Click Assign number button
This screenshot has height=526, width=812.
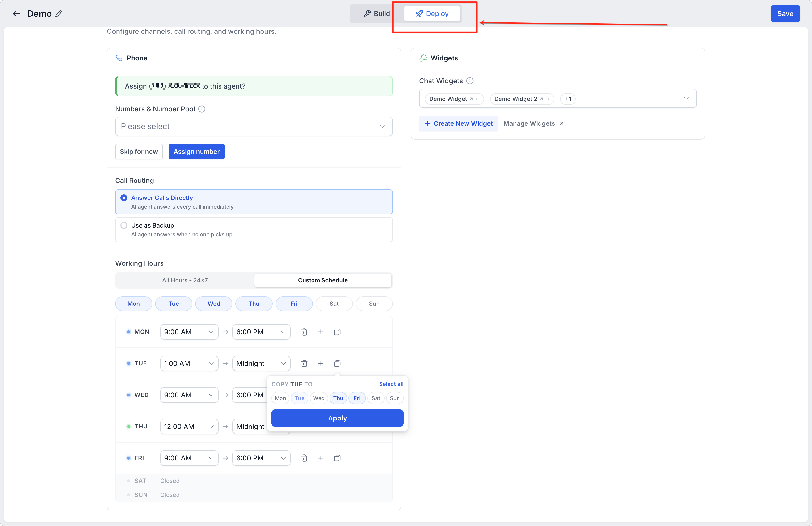click(196, 152)
